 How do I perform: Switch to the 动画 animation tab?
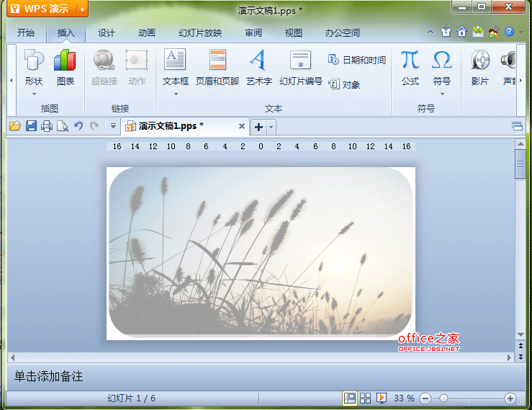(147, 33)
